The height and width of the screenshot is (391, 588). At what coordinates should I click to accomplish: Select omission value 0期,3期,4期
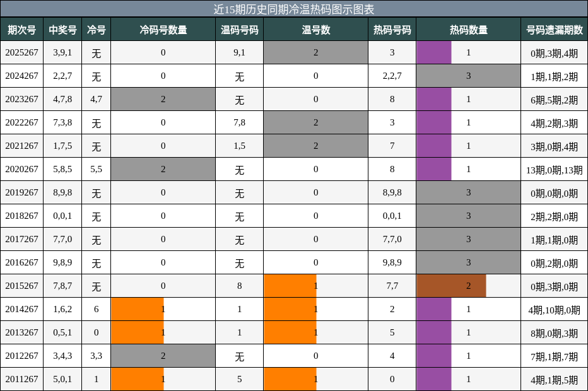[x=555, y=53]
